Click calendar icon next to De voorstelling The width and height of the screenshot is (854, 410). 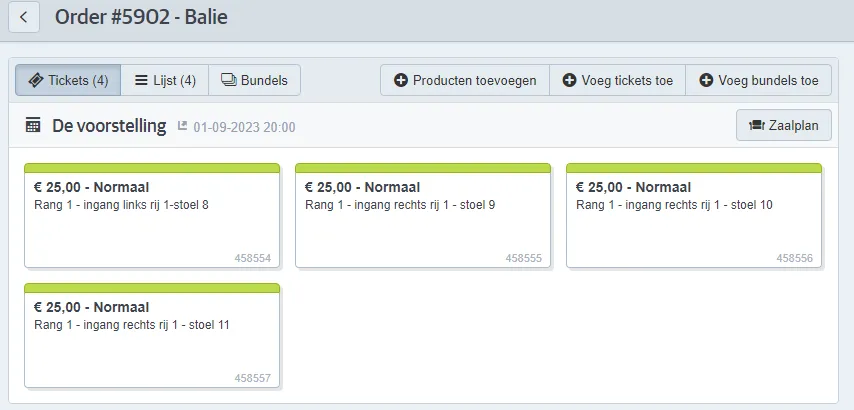(33, 126)
